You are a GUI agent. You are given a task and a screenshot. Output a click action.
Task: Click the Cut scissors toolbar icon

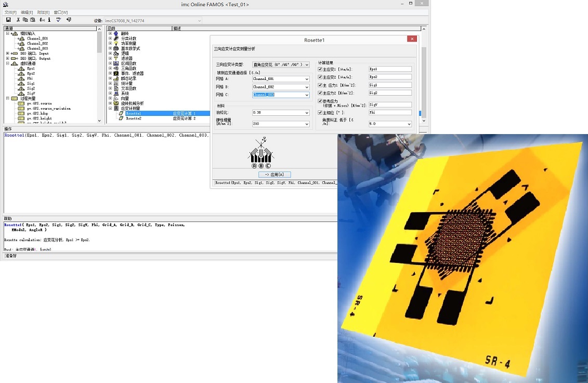pos(18,20)
